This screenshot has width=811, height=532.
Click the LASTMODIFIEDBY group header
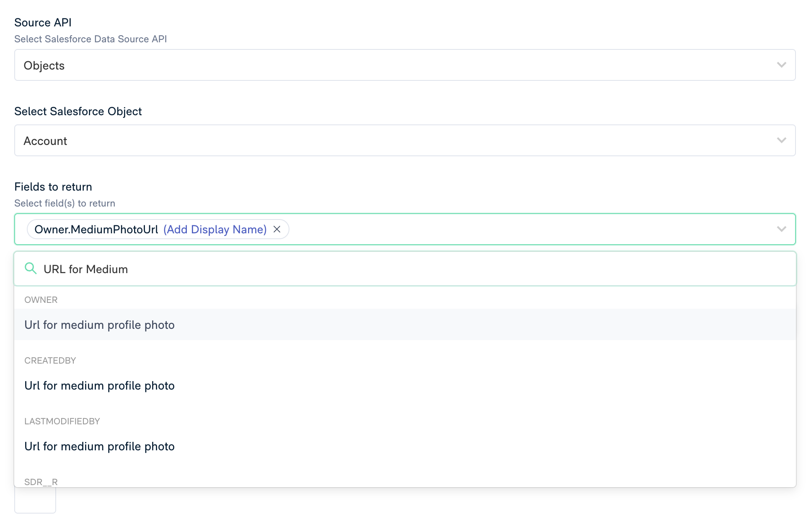click(x=62, y=421)
